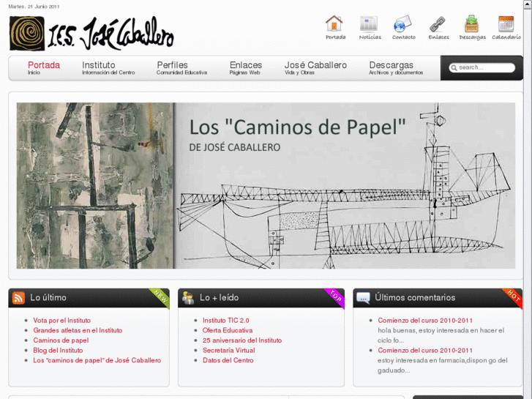Select the Portada menu item
This screenshot has width=532, height=399.
44,67
